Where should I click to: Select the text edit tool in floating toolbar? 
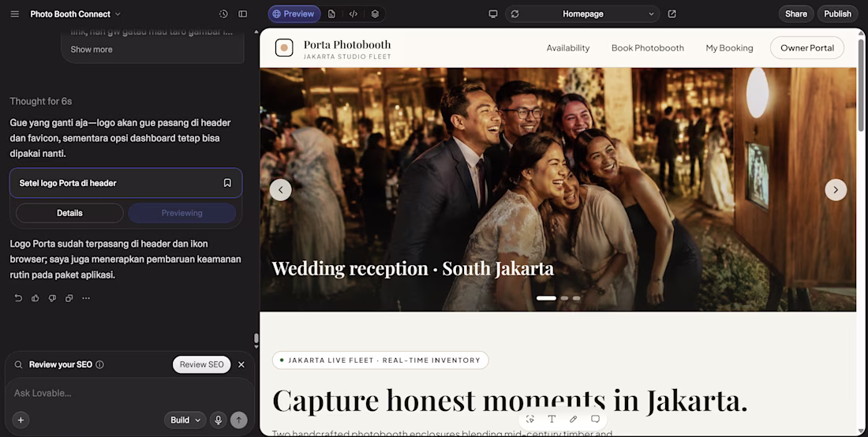tap(552, 420)
